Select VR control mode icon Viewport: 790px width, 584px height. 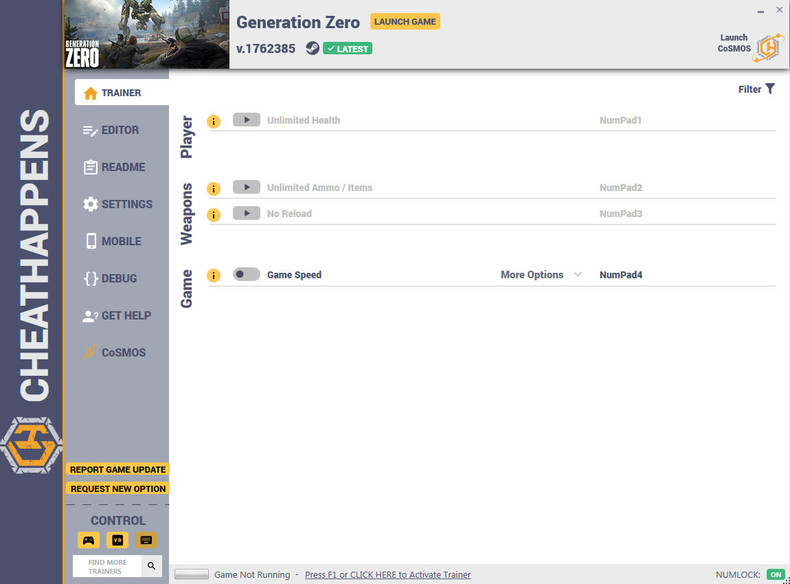(x=117, y=540)
